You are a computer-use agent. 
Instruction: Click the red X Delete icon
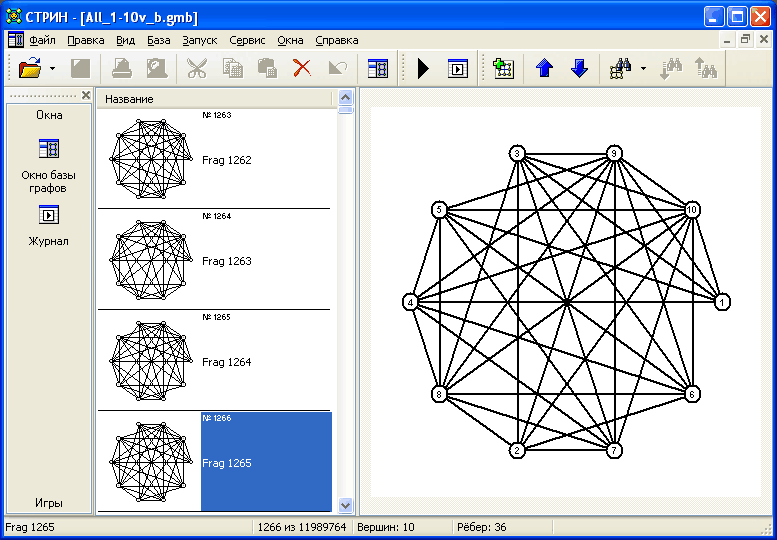tap(302, 68)
